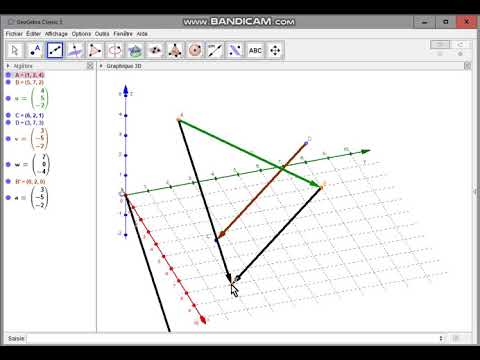Image resolution: width=480 pixels, height=360 pixels.
Task: Open the Outils menu
Action: 102,34
